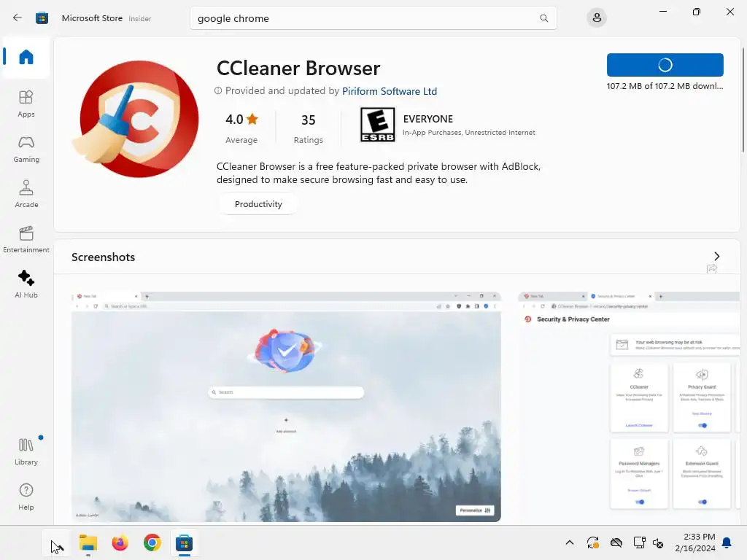Click the magnifier search icon
This screenshot has width=747, height=560.
pyautogui.click(x=543, y=18)
